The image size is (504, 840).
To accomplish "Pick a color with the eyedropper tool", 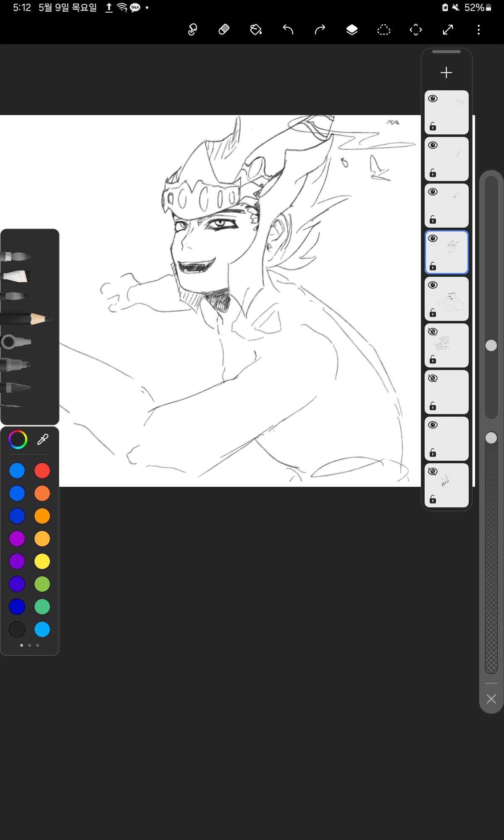I will [x=42, y=439].
